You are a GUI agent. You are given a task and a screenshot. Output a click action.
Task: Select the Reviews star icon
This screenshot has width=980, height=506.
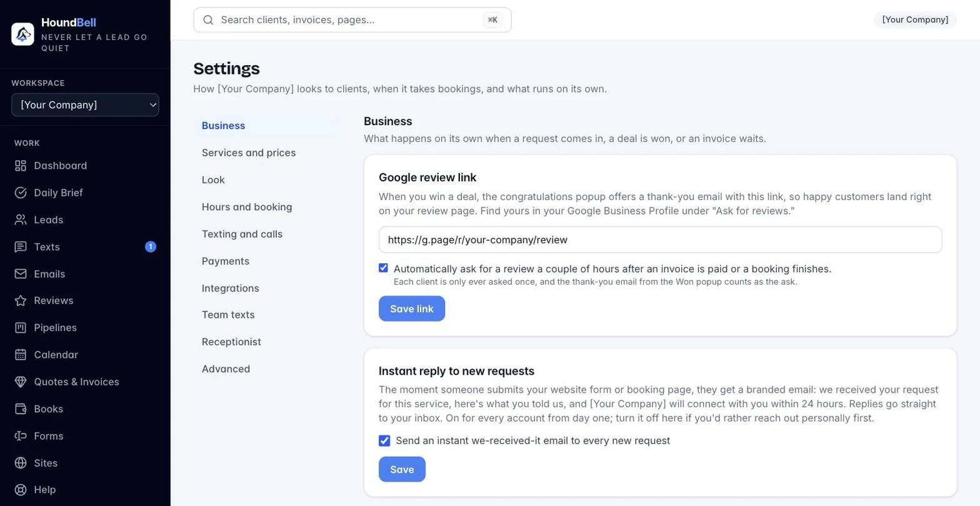[x=21, y=301]
